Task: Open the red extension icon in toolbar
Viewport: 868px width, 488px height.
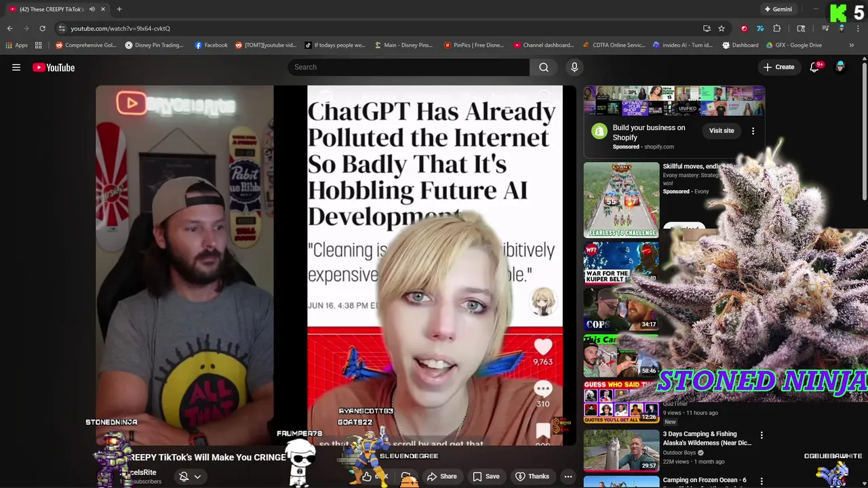Action: pyautogui.click(x=744, y=28)
